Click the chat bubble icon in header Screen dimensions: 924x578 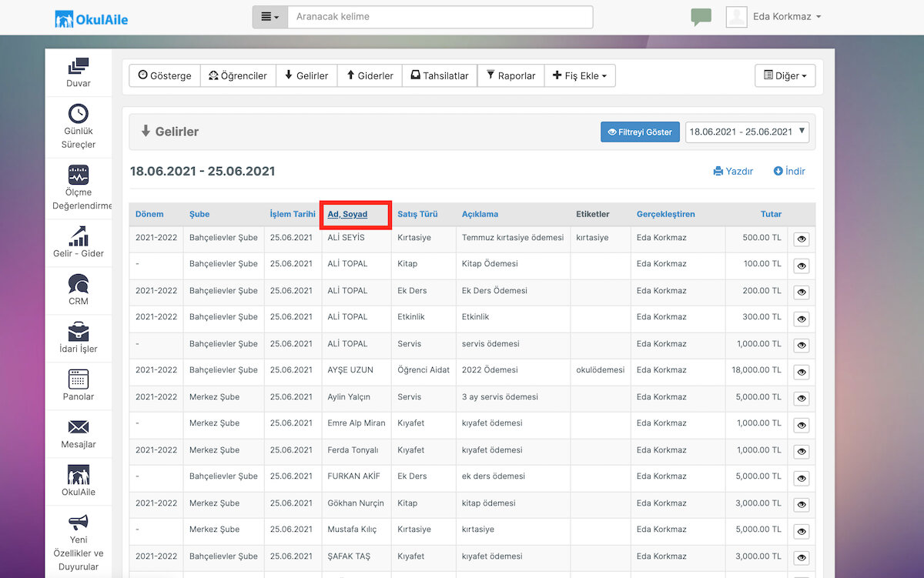(x=701, y=17)
